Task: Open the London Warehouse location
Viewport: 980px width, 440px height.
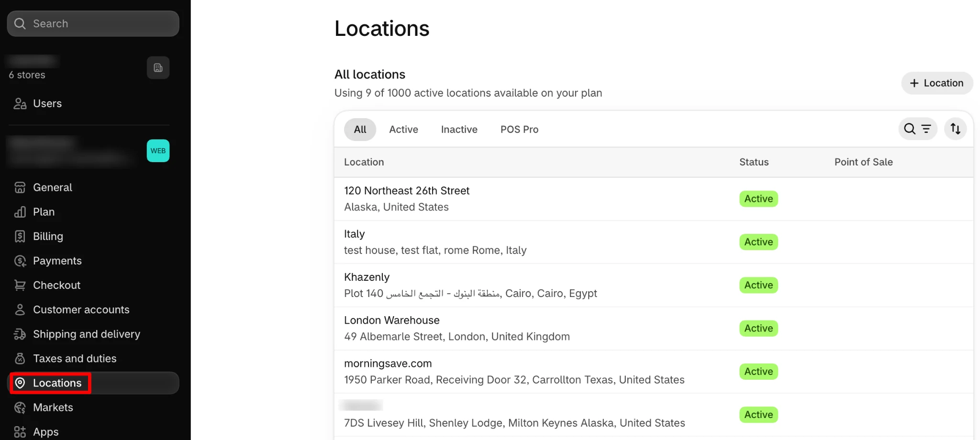Action: point(654,329)
